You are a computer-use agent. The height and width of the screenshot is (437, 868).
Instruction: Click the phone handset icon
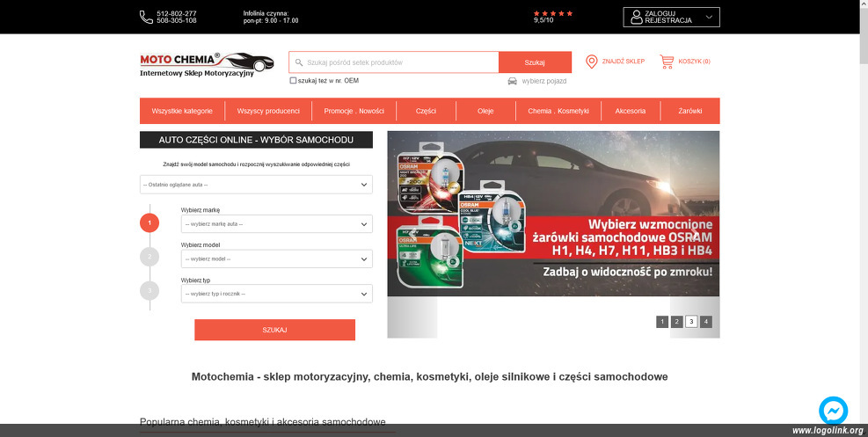point(146,18)
